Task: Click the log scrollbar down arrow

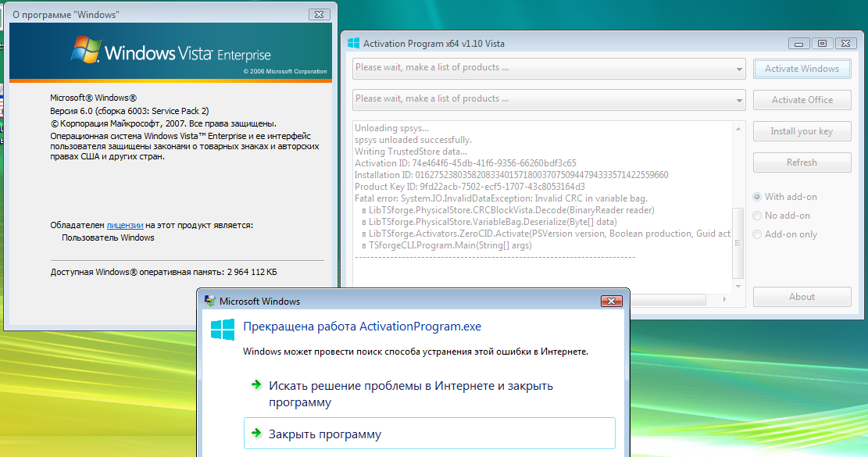Action: click(x=738, y=286)
